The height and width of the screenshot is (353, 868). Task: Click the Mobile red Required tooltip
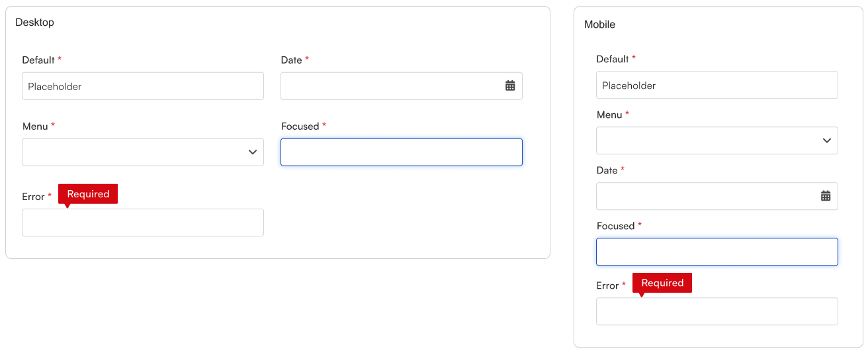[x=662, y=283]
